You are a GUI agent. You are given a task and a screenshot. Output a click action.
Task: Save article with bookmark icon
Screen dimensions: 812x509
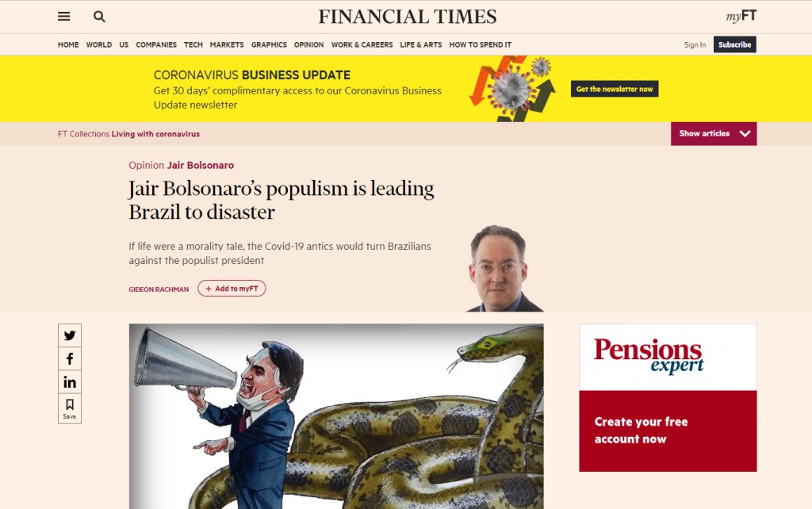(70, 408)
